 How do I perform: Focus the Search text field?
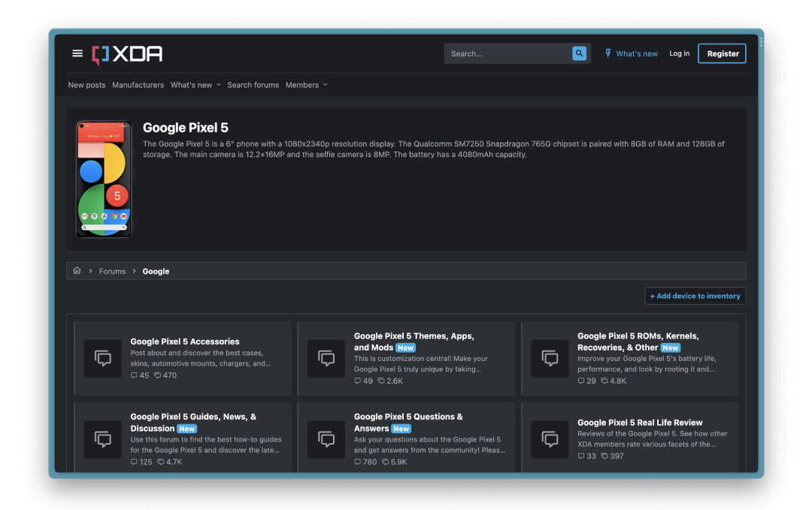click(508, 53)
